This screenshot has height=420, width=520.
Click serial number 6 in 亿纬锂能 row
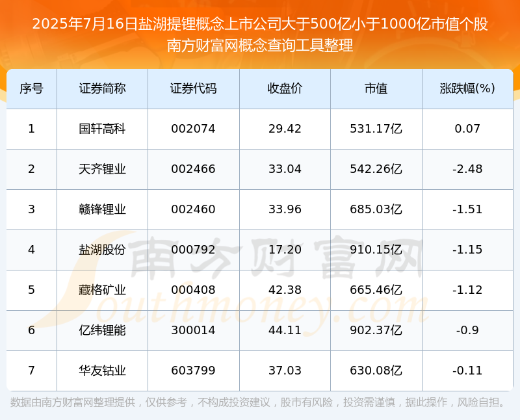point(31,330)
